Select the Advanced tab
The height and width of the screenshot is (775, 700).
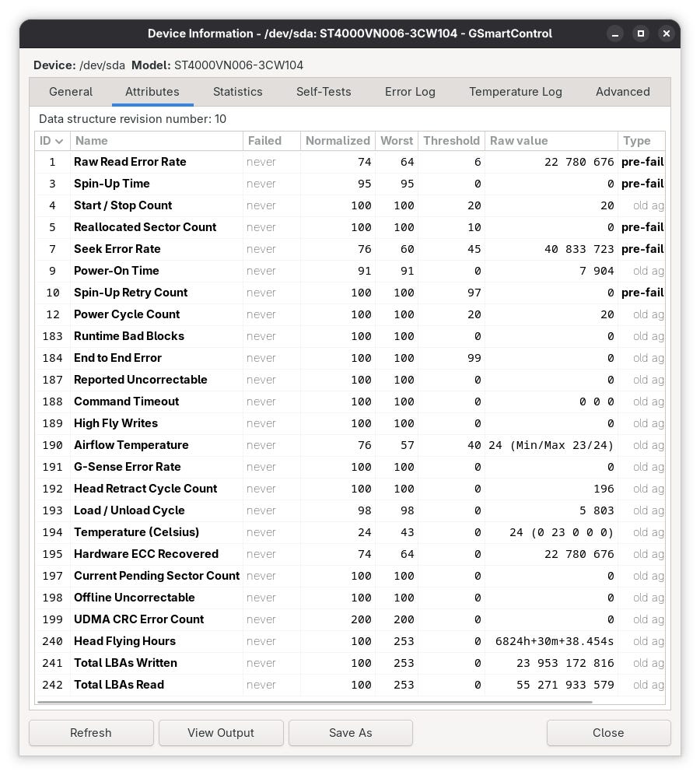tap(622, 92)
